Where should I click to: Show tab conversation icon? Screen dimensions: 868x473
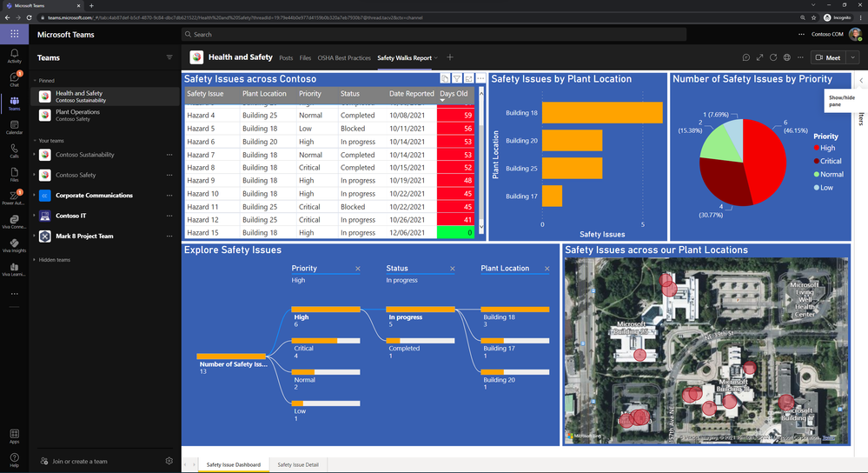click(x=746, y=57)
